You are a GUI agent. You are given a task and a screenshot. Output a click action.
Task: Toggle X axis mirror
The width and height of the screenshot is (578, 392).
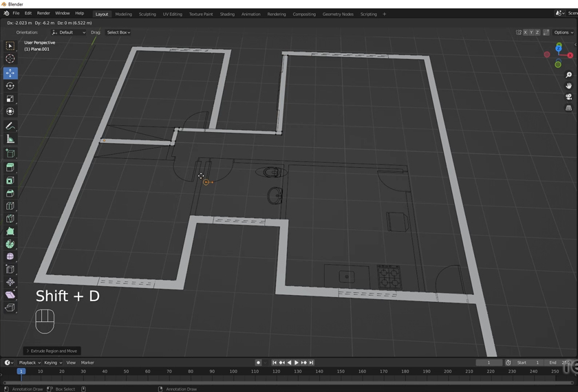526,32
